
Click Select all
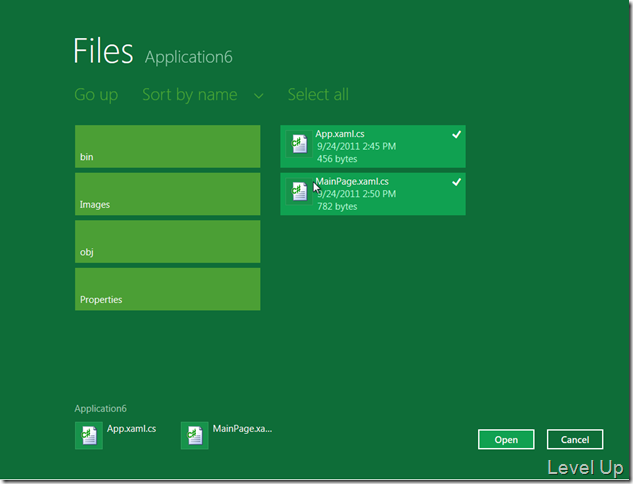[318, 95]
